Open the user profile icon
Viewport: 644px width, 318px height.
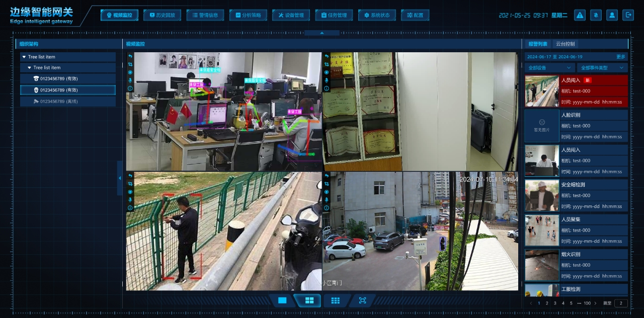[x=612, y=15]
